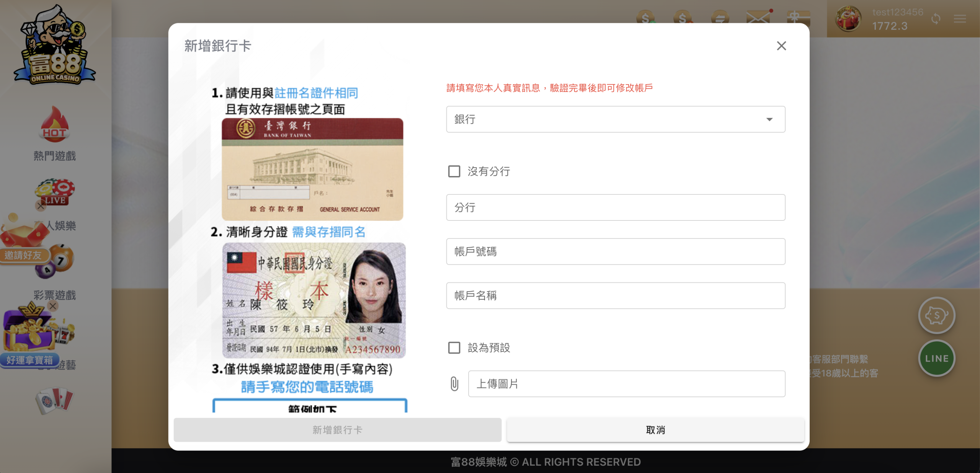Click the piggy bank floating button
The width and height of the screenshot is (980, 473).
coord(936,315)
